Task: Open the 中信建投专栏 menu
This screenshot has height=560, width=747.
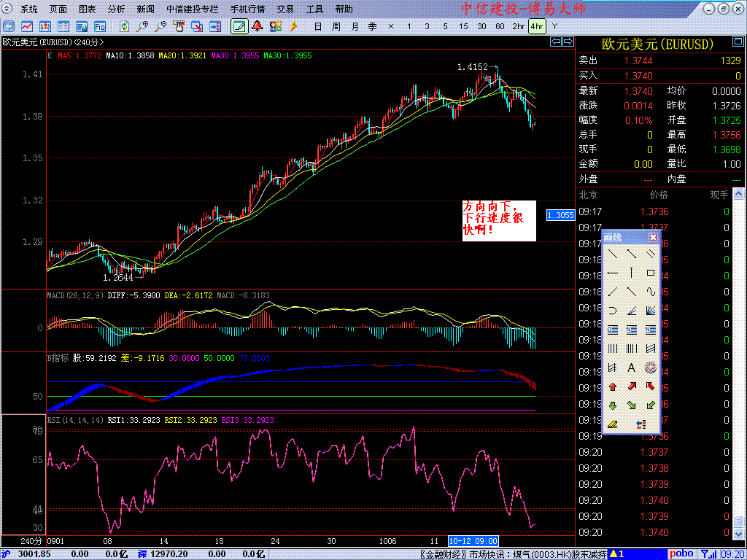Action: [x=193, y=9]
